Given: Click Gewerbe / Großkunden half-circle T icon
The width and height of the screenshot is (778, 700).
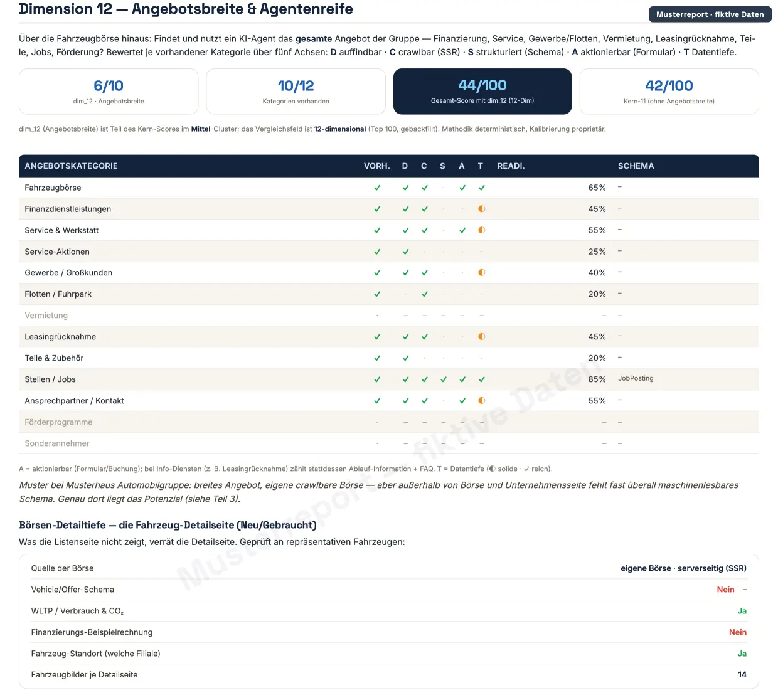Looking at the screenshot, I should (x=482, y=273).
